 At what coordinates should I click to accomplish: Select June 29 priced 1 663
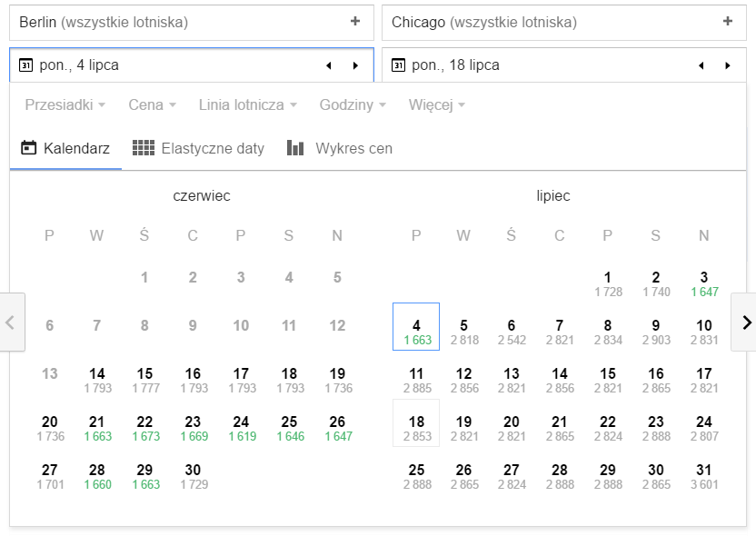(144, 476)
